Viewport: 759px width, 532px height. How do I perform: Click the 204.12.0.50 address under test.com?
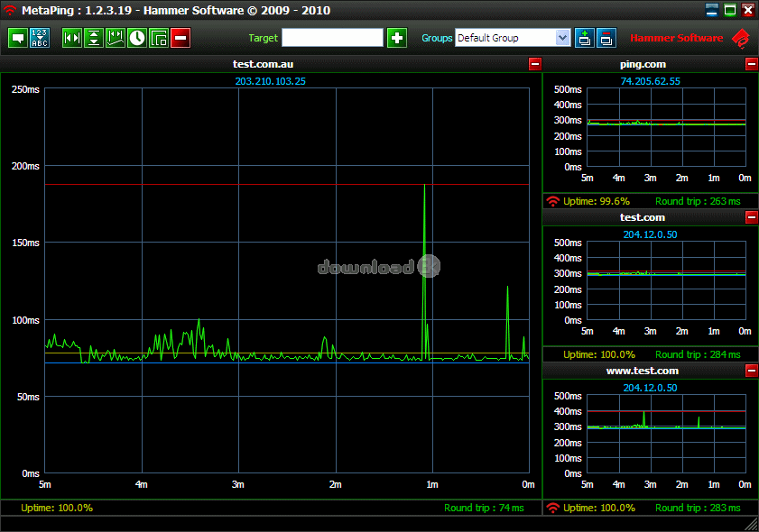coord(650,234)
